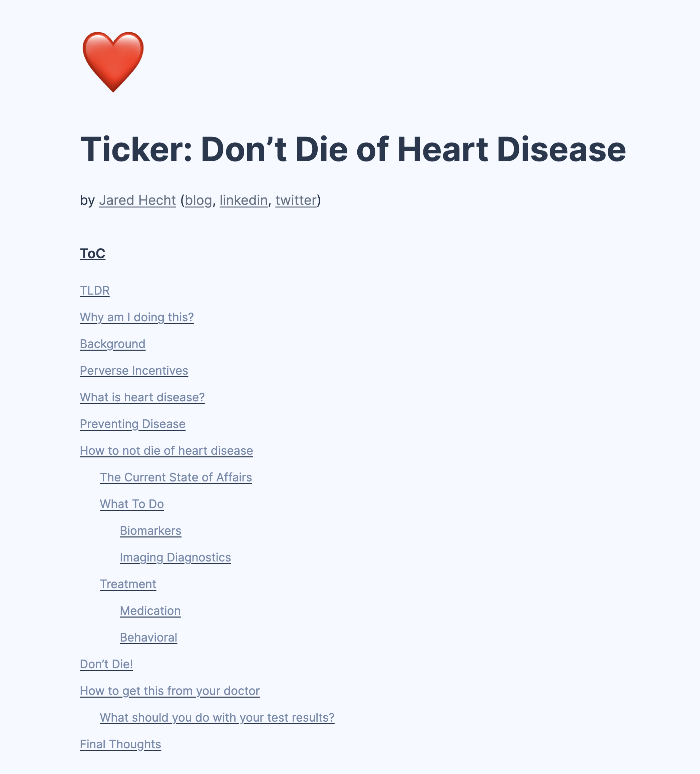Image resolution: width=700 pixels, height=774 pixels.
Task: Navigate to the Behavioral subsection
Action: point(148,637)
